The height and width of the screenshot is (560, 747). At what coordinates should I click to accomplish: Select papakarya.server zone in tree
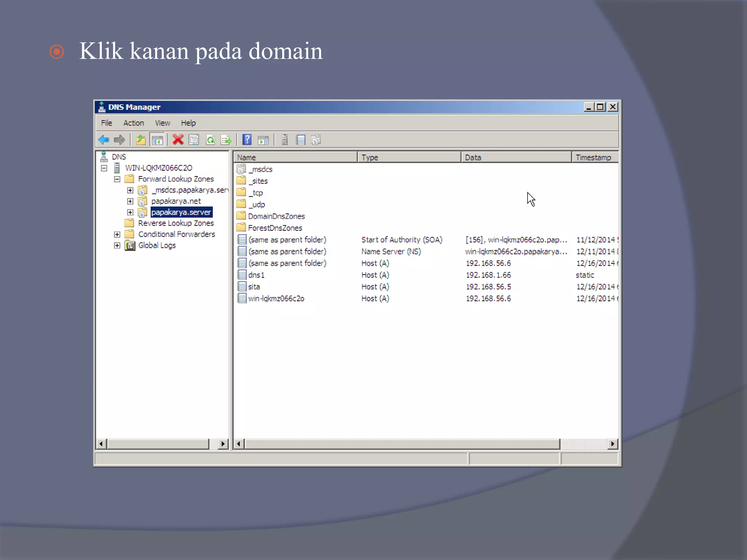point(181,212)
